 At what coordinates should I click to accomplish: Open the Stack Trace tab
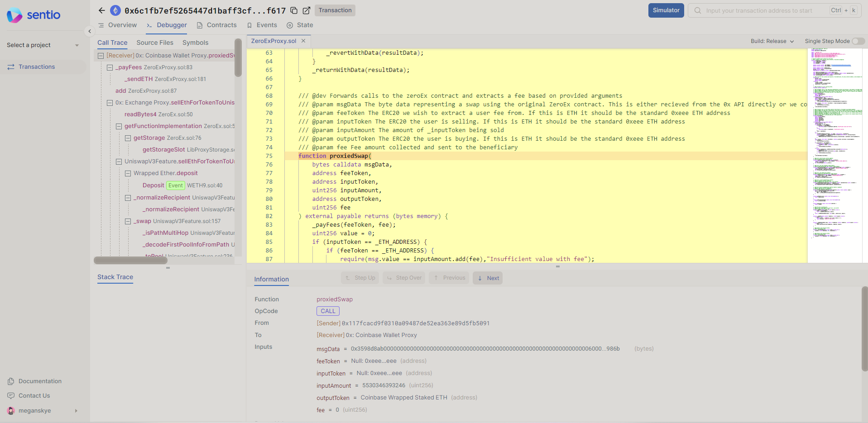tap(115, 277)
